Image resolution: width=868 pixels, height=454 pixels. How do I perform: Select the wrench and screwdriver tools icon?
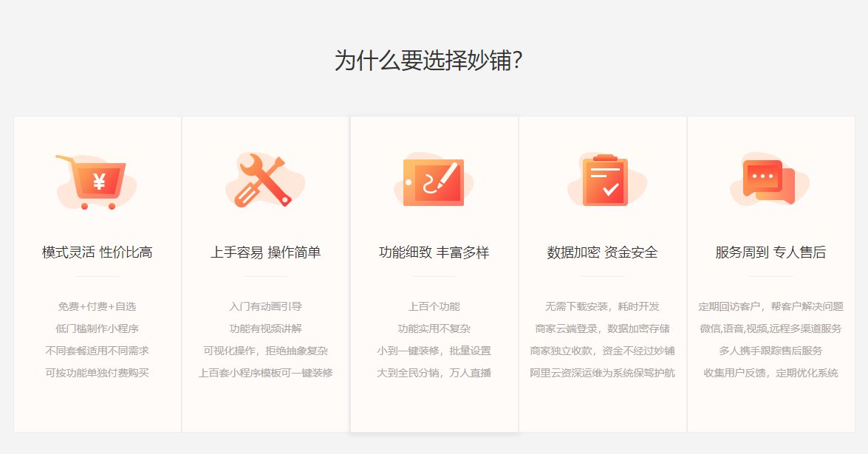[263, 181]
